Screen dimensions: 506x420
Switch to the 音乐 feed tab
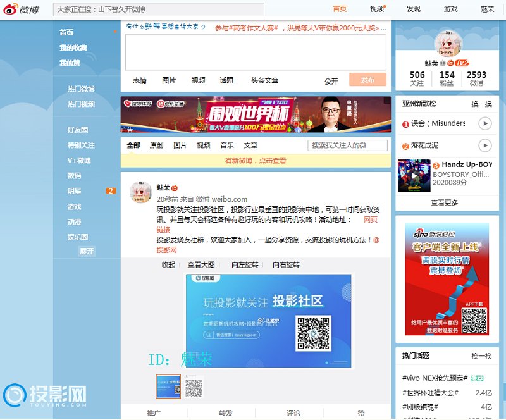point(227,145)
